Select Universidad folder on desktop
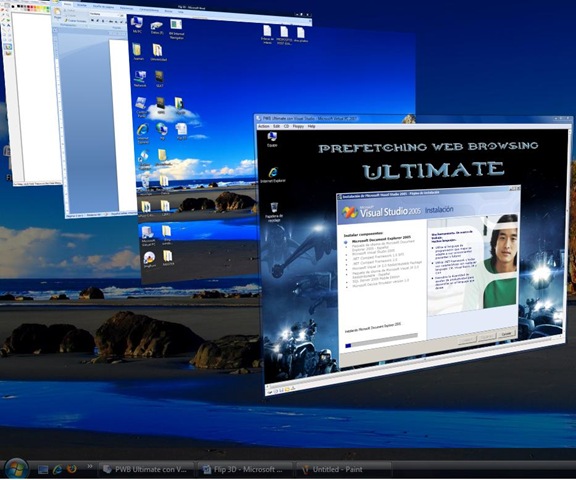Viewport: 576px width, 480px height. [x=158, y=53]
